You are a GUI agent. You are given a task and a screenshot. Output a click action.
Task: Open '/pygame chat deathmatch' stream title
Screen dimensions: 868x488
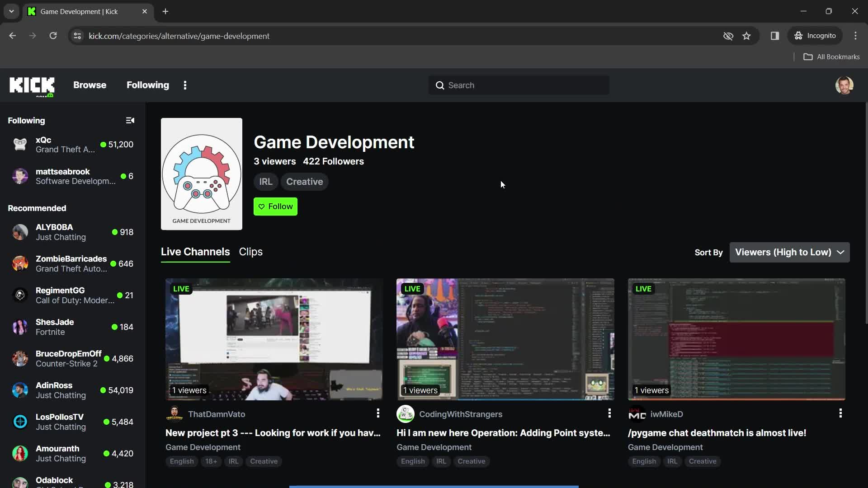717,433
